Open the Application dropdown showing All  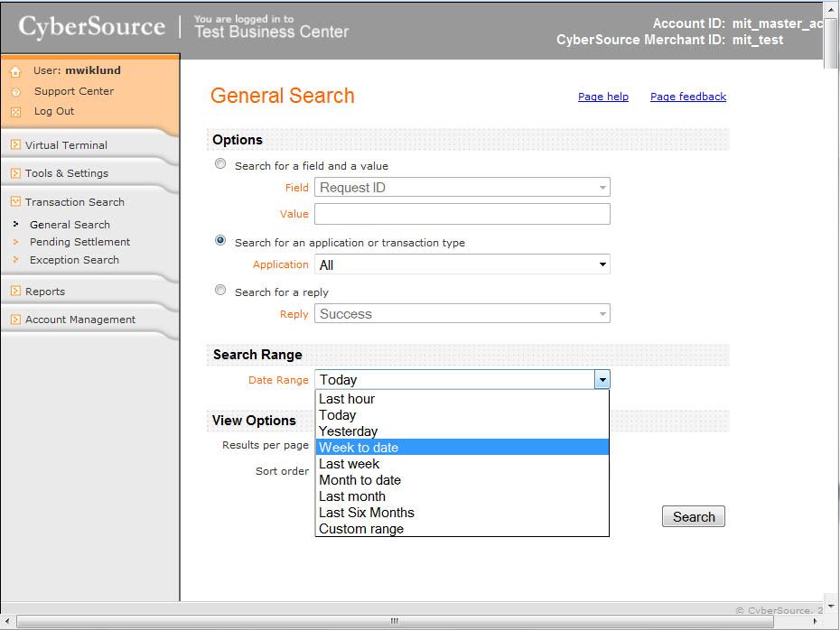pos(462,264)
